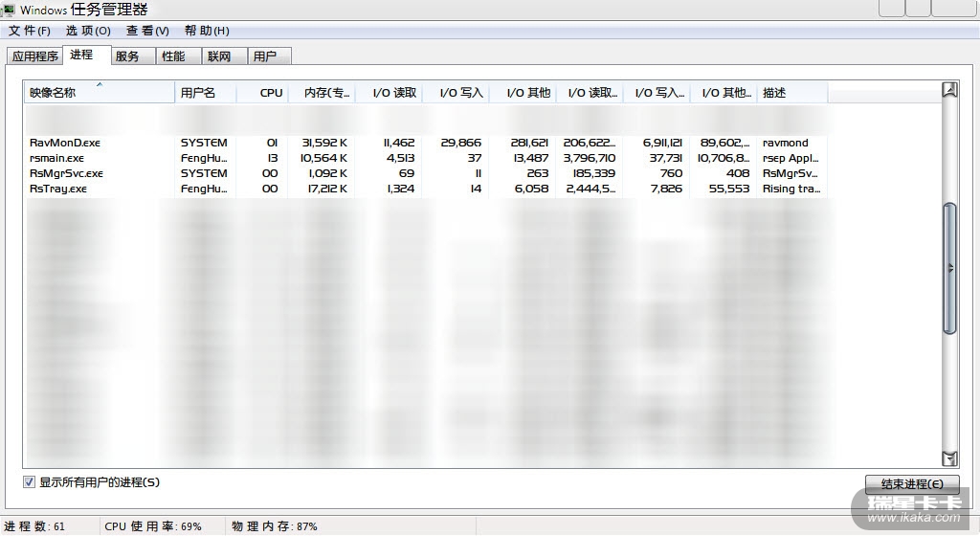Click CPU value 13 for rsmain.exe
Screen dimensions: 980x536
tap(272, 158)
